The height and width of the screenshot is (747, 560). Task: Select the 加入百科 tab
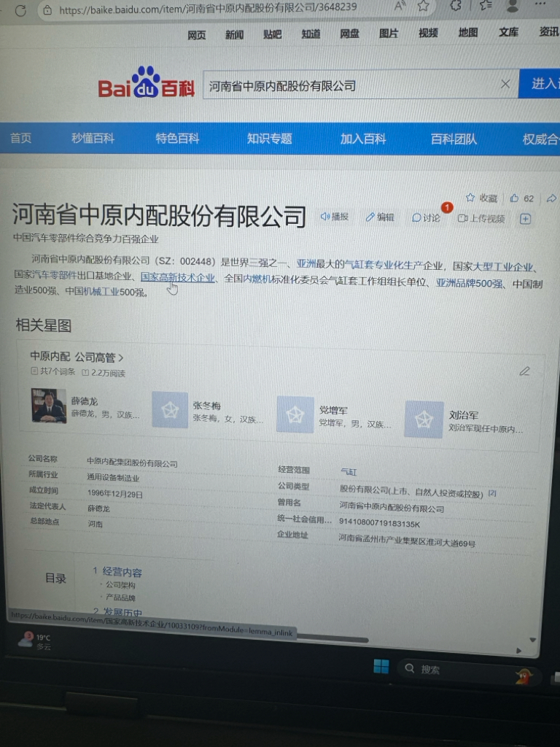click(x=363, y=139)
